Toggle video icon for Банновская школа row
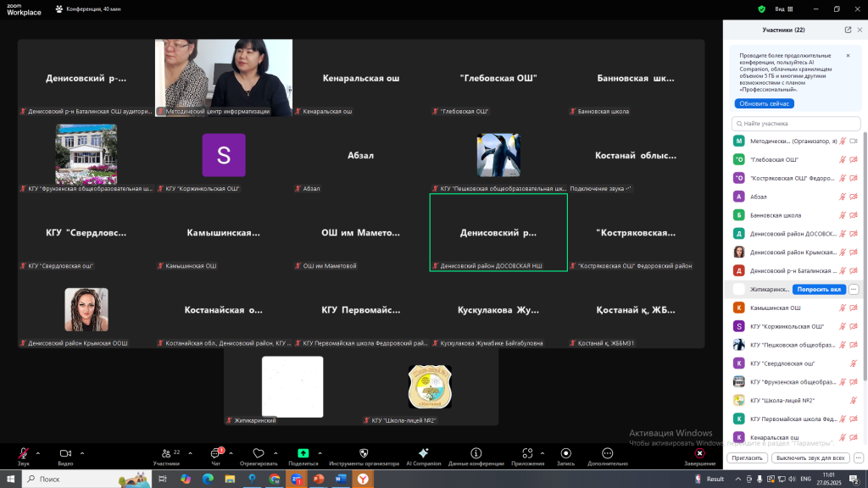Viewport: 868px width, 488px height. tap(854, 215)
